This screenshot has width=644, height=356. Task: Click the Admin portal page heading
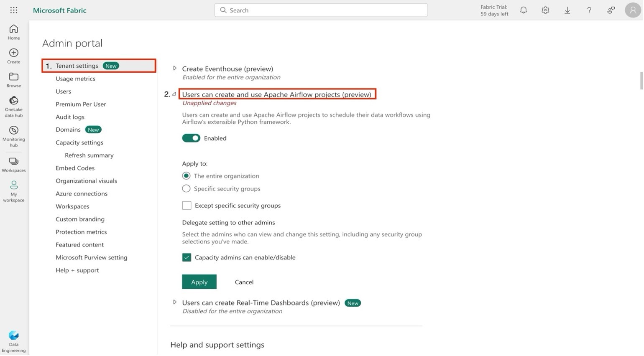pyautogui.click(x=72, y=43)
